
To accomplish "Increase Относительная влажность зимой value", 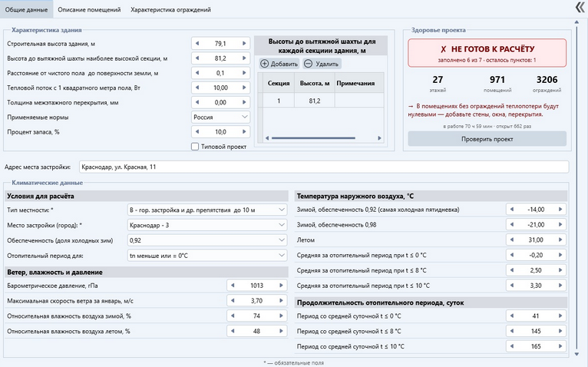I will [281, 316].
